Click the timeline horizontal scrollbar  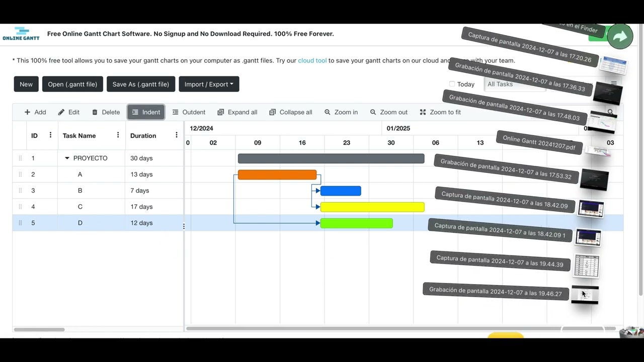coord(400,329)
